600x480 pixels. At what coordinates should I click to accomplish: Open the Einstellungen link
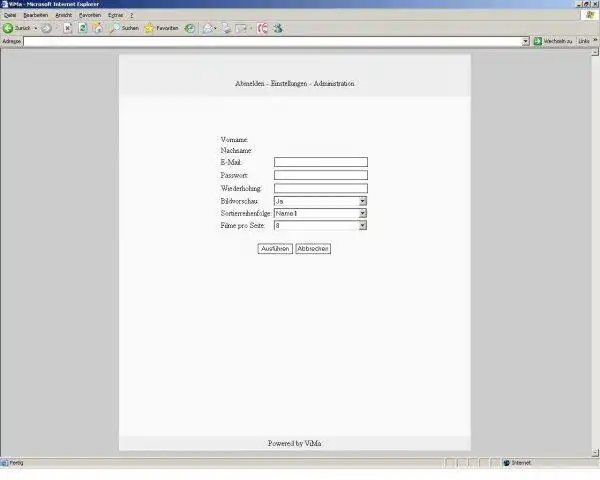(289, 83)
